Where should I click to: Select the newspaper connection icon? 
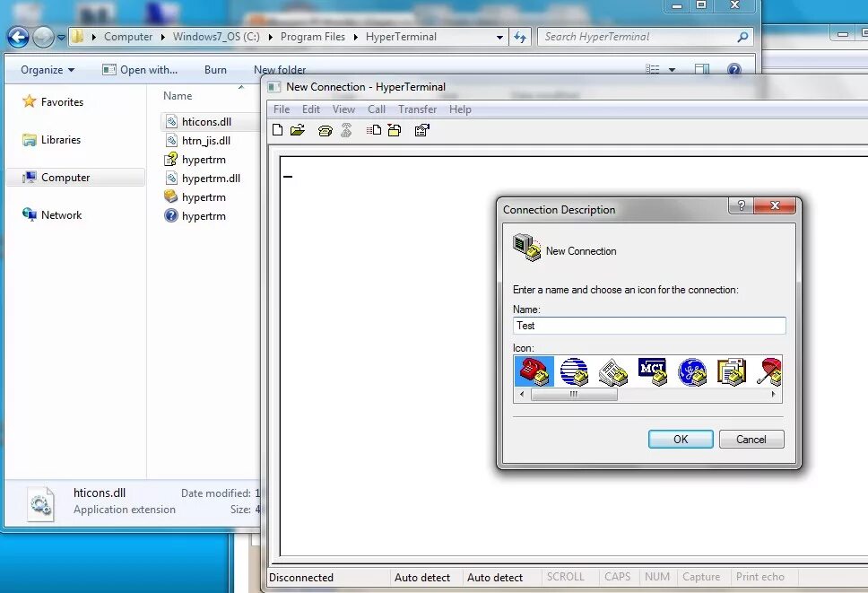[x=612, y=371]
